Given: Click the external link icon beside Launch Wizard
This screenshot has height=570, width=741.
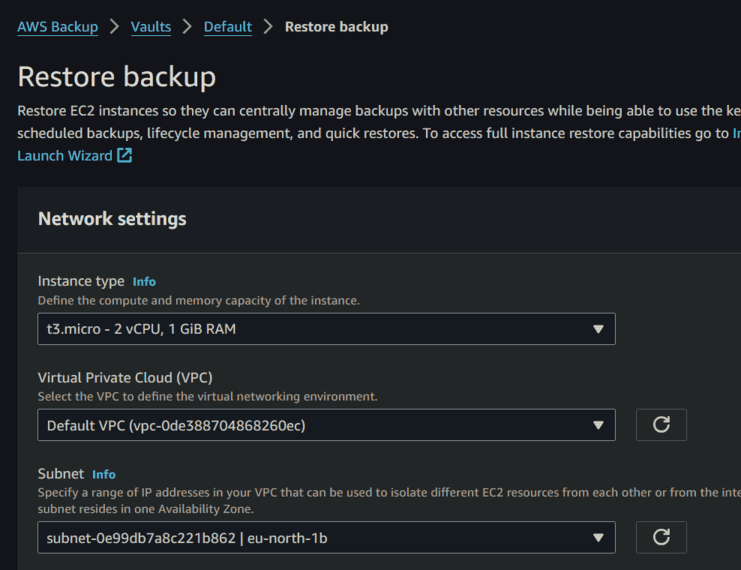Looking at the screenshot, I should coord(124,156).
